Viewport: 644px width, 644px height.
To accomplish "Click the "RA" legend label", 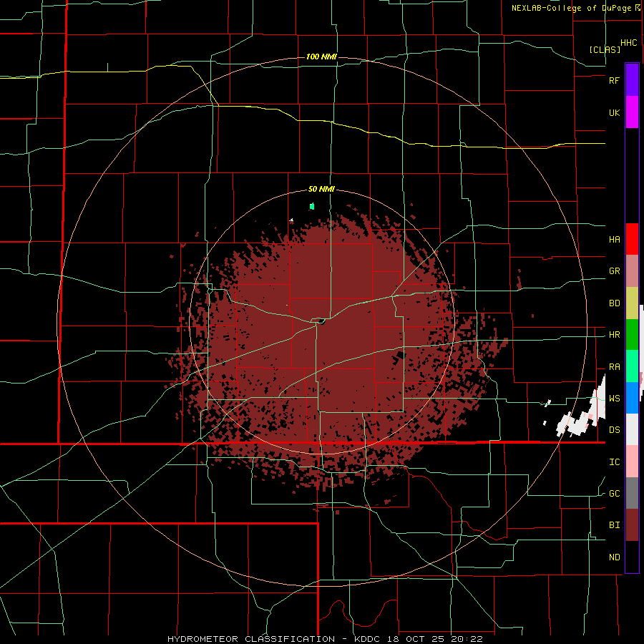I will pyautogui.click(x=614, y=367).
